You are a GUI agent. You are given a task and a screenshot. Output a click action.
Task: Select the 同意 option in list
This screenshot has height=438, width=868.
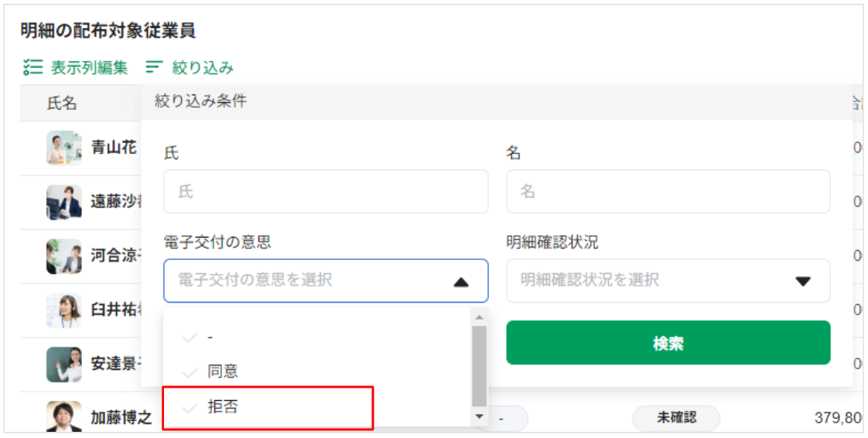click(317, 371)
